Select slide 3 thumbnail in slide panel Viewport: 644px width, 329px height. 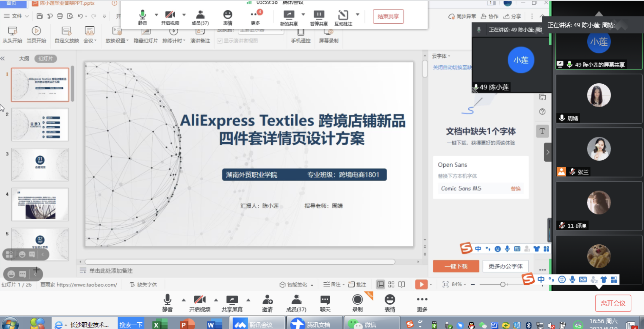[x=40, y=164]
